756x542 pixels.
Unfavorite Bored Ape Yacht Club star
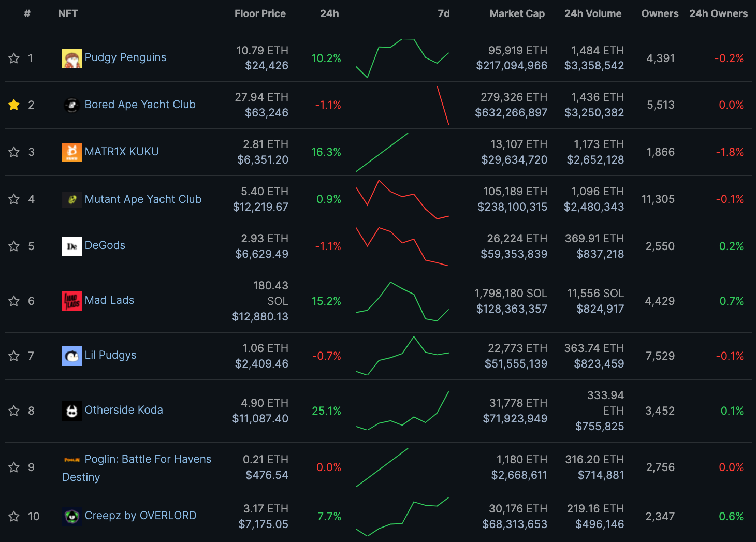pyautogui.click(x=14, y=105)
